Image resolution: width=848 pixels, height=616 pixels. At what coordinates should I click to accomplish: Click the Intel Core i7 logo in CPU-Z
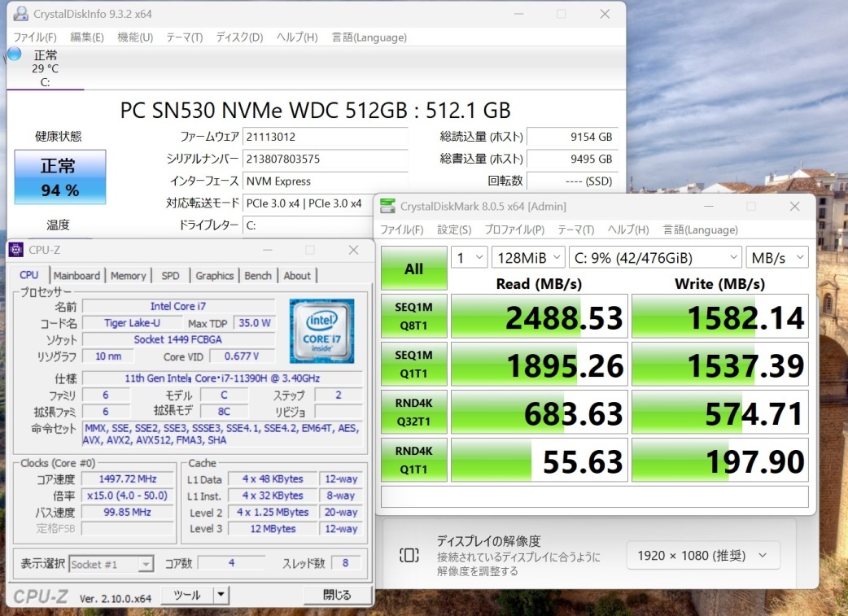(x=321, y=331)
